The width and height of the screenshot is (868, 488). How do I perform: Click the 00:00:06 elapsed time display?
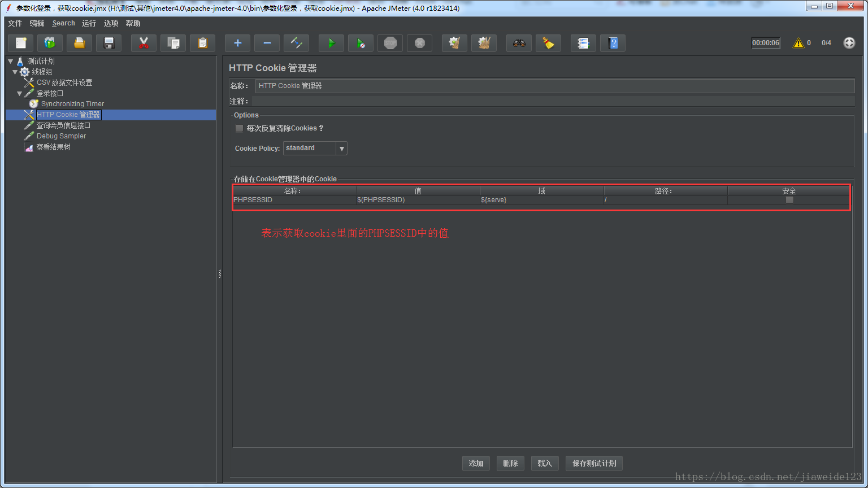(x=766, y=43)
